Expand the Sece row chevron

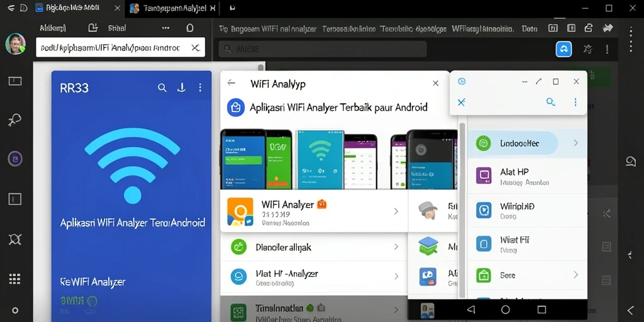click(576, 275)
